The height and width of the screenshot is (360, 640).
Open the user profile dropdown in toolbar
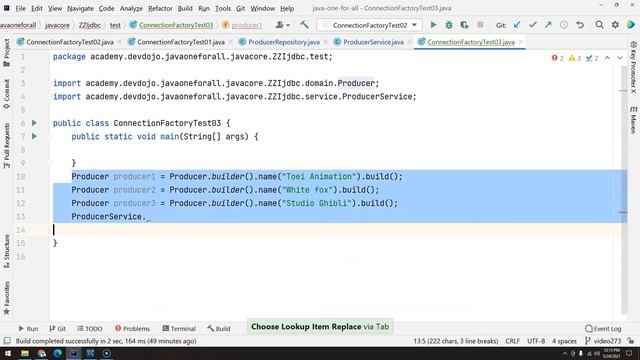coord(282,25)
